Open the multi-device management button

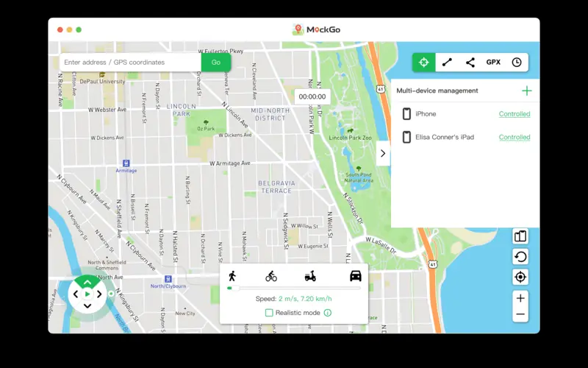tap(520, 236)
